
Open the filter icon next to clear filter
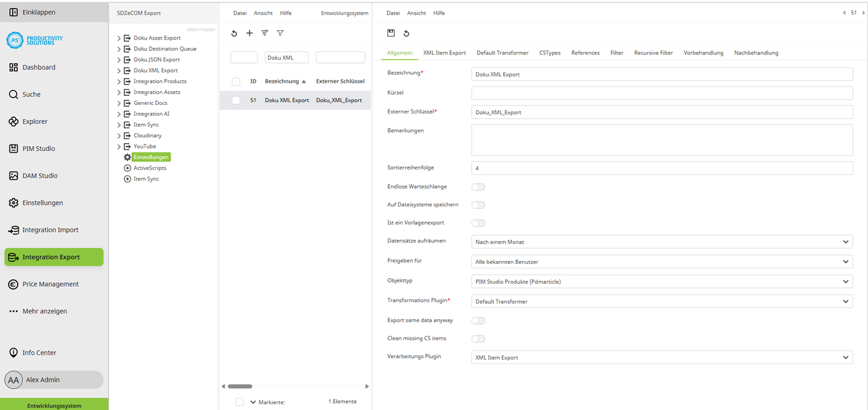pyautogui.click(x=280, y=33)
